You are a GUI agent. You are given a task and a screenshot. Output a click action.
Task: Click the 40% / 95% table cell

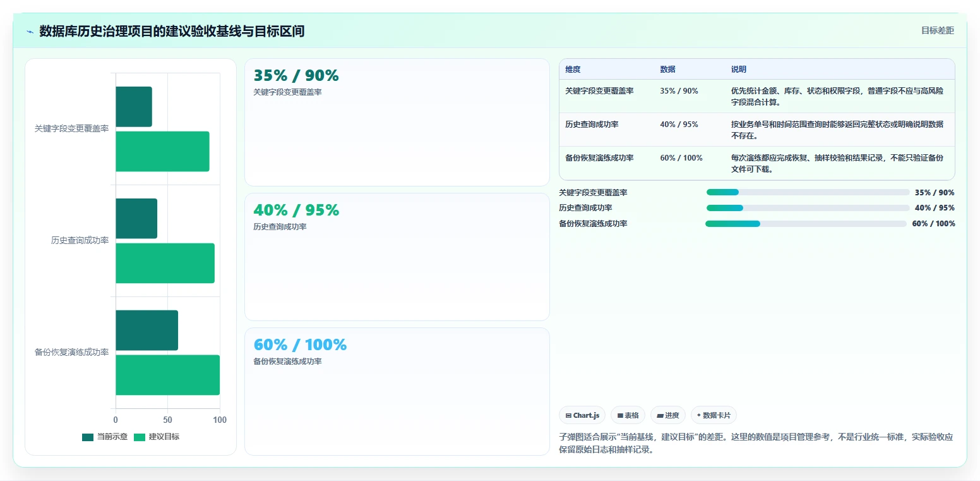click(679, 125)
